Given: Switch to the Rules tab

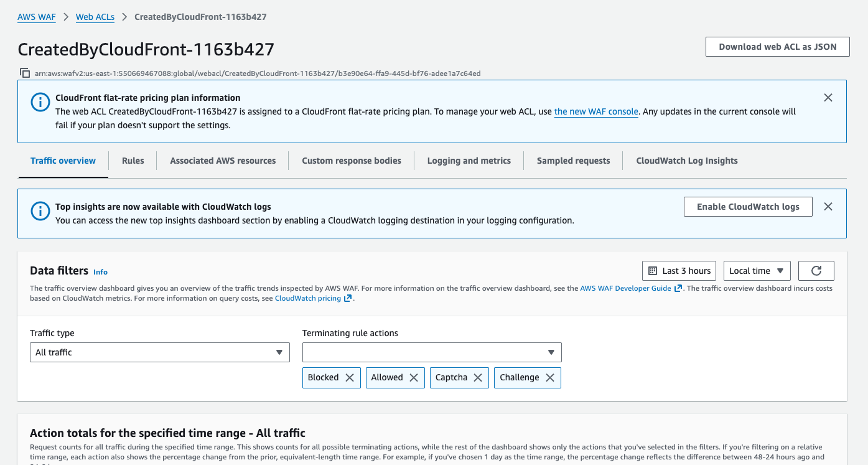Looking at the screenshot, I should (133, 161).
